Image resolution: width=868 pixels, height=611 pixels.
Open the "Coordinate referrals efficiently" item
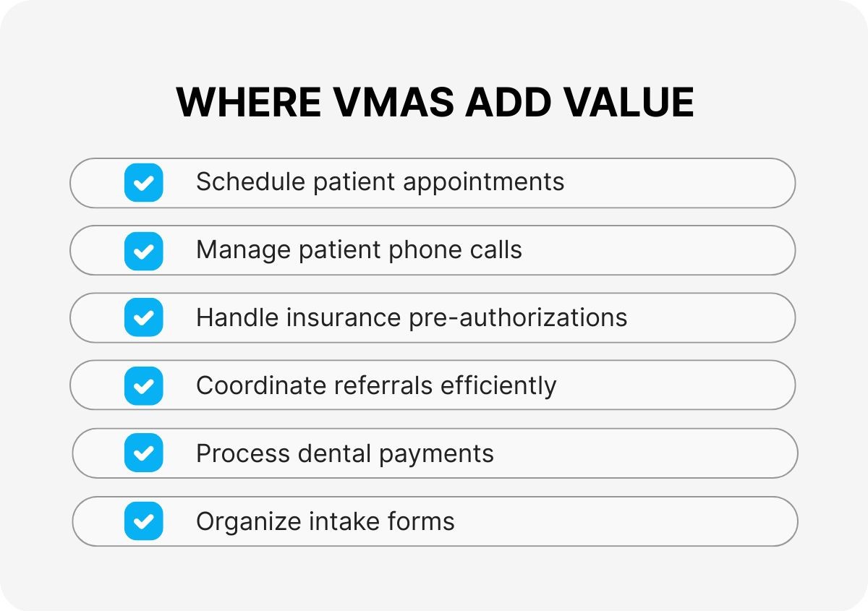(376, 385)
